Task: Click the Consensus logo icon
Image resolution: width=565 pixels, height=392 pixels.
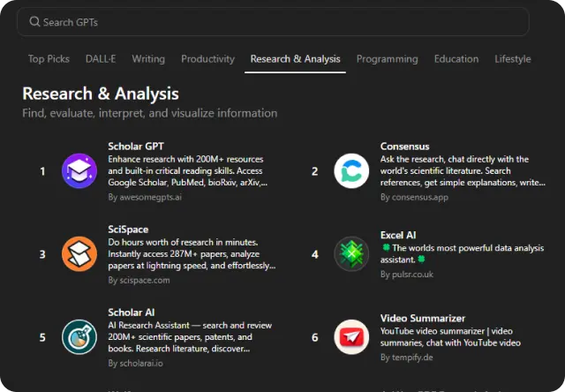Action: coord(351,170)
